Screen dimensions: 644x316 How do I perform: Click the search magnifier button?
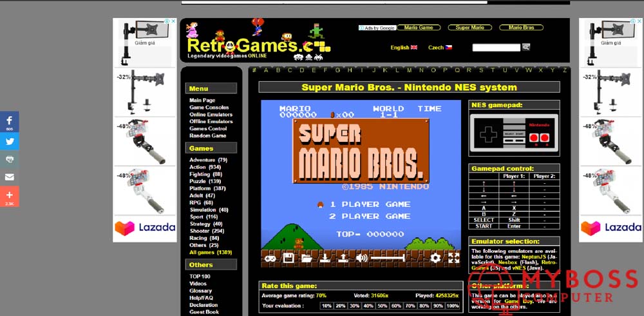[x=526, y=47]
